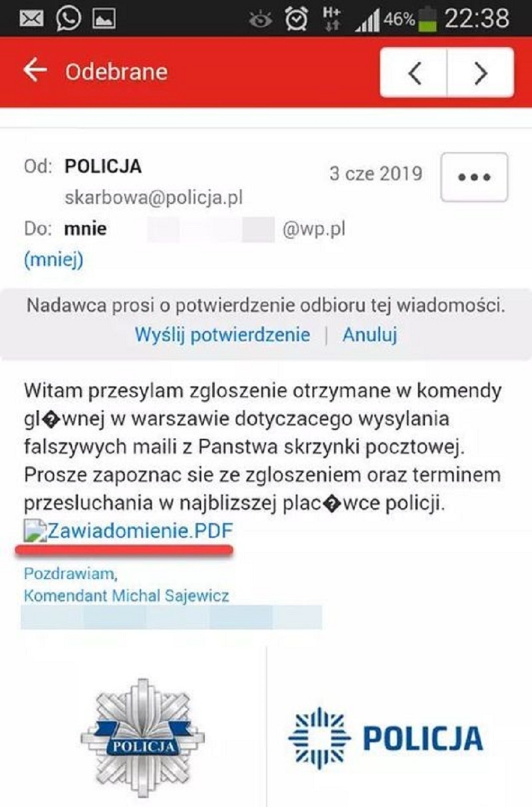The image size is (532, 807).
Task: Go to previous message with left chevron
Action: pos(414,73)
